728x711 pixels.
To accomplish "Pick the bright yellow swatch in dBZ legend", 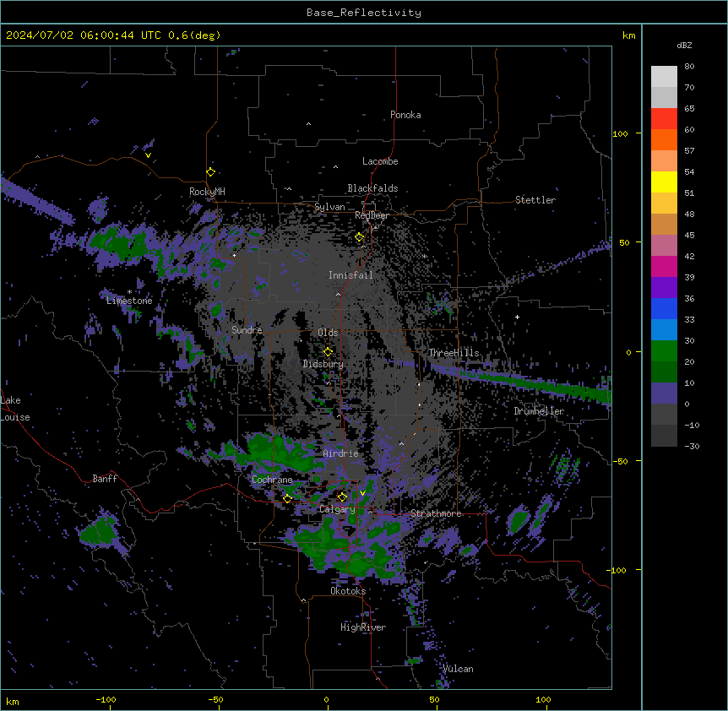I will (664, 182).
